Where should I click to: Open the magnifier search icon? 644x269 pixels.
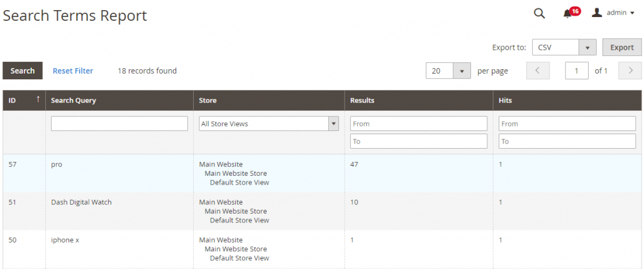pos(539,13)
